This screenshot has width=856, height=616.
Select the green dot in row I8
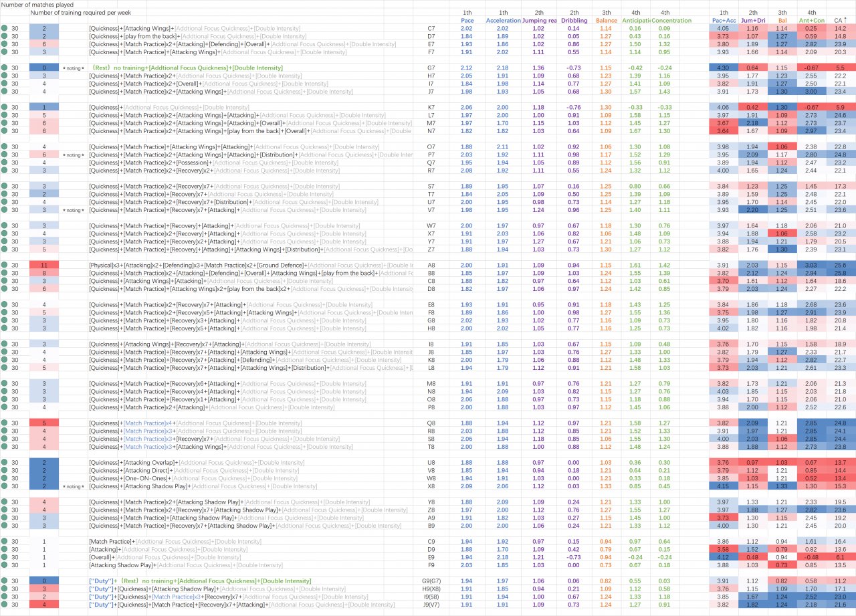[x=4, y=344]
